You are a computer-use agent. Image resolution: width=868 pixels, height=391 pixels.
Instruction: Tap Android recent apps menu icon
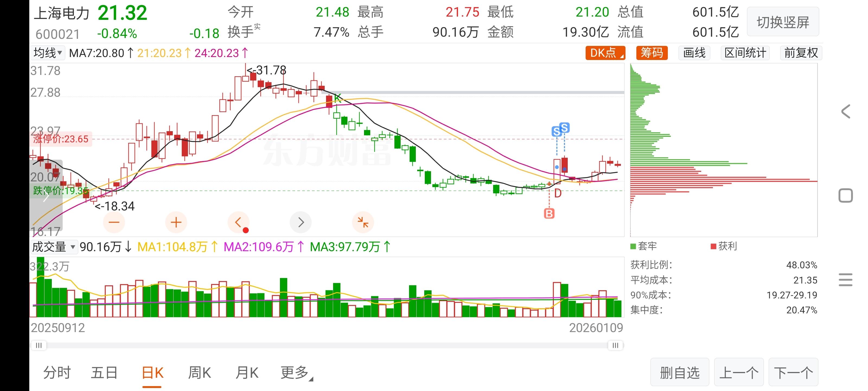(846, 280)
